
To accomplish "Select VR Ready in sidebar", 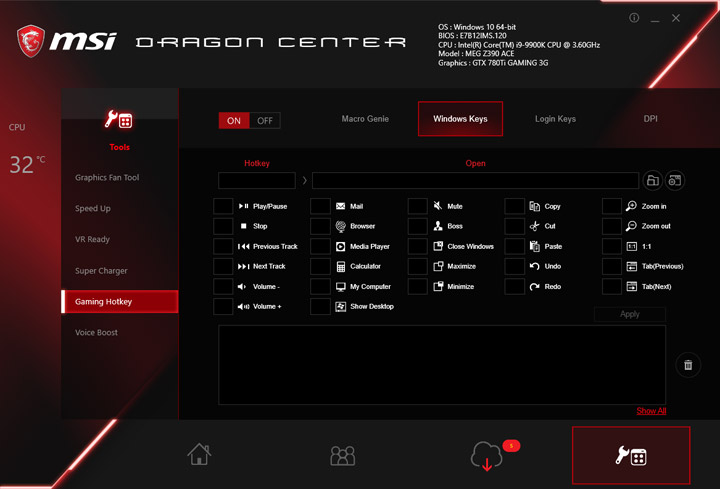I will pyautogui.click(x=92, y=239).
